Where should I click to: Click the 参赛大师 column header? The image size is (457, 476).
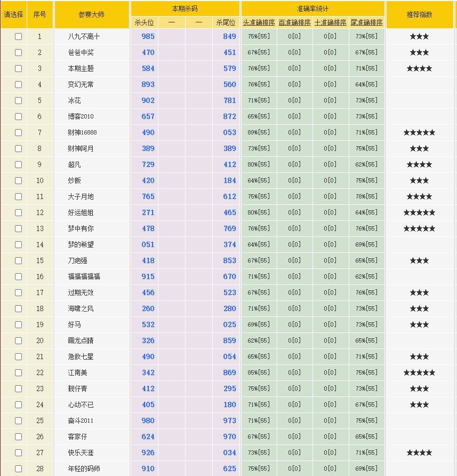point(92,14)
